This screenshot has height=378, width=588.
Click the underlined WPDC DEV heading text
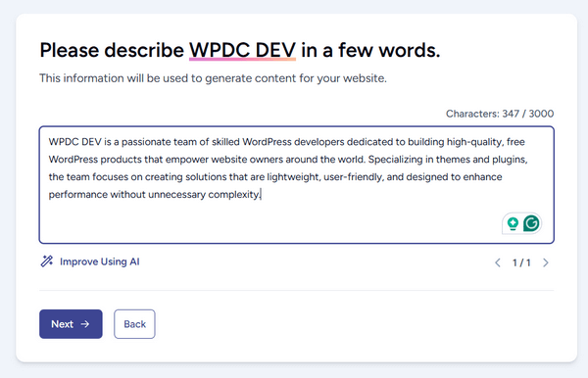(242, 50)
